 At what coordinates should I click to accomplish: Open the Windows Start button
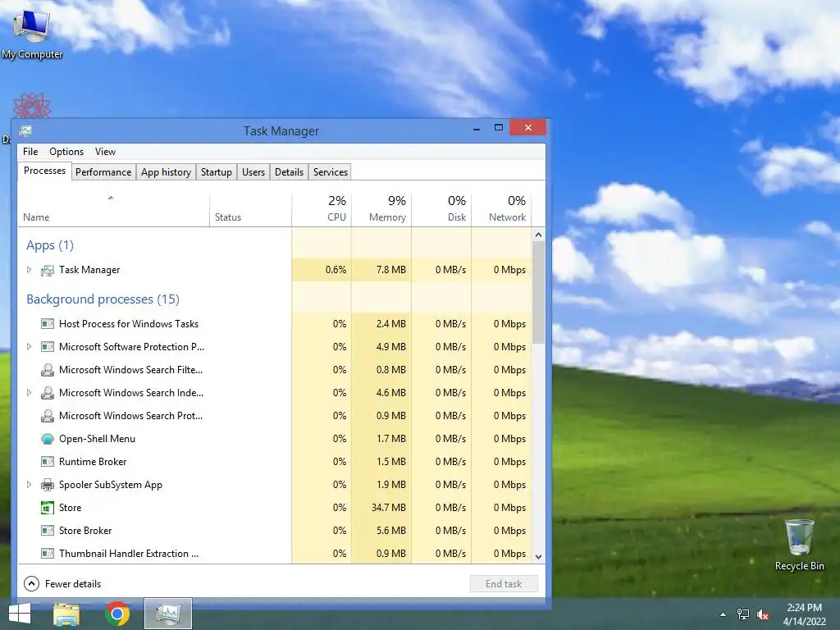tap(20, 614)
